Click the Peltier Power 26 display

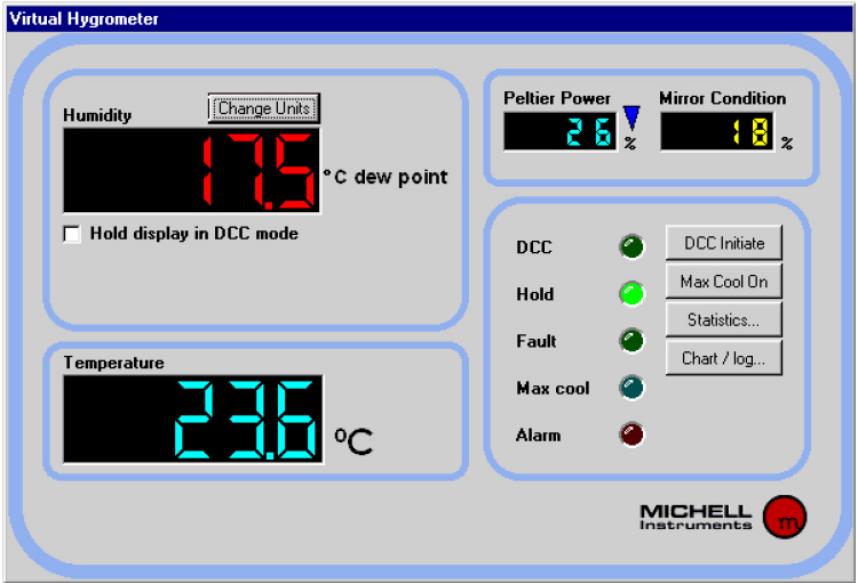[560, 131]
